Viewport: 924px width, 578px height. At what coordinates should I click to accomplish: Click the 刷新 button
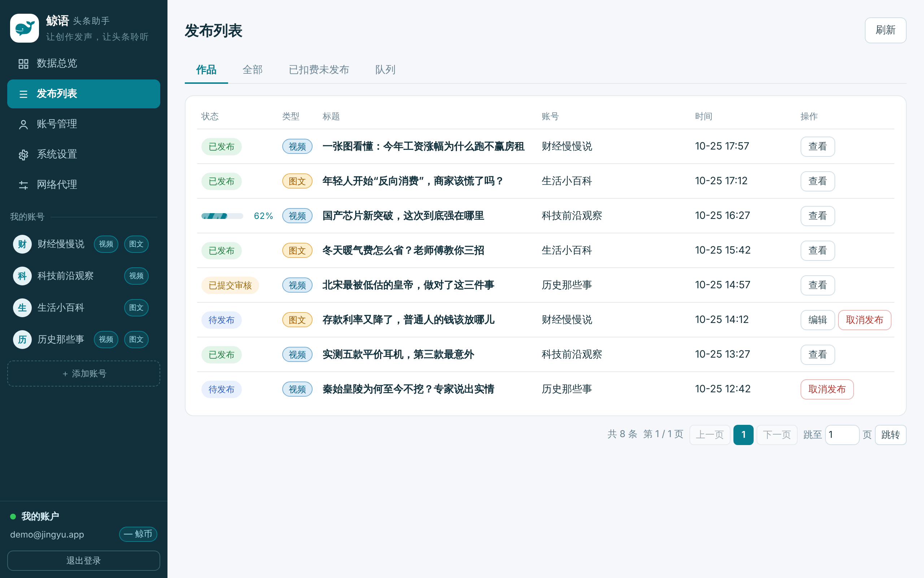(x=885, y=30)
